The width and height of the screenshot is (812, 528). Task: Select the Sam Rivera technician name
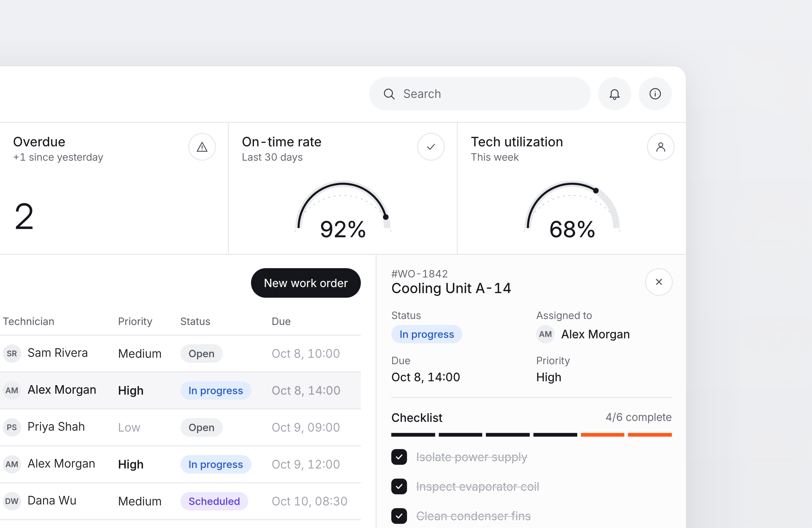pos(58,353)
